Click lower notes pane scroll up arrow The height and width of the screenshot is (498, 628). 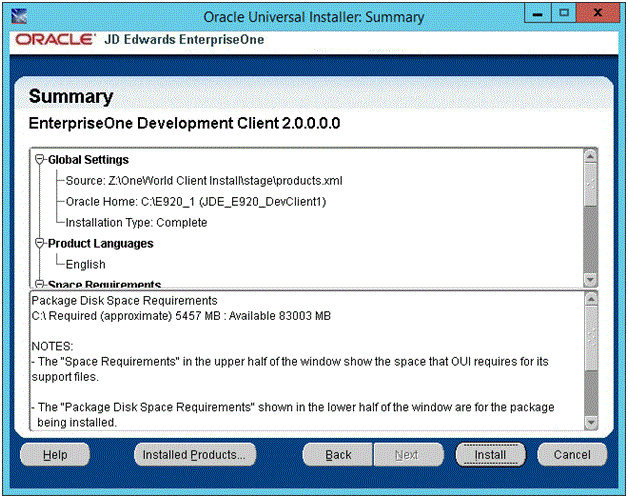point(591,298)
